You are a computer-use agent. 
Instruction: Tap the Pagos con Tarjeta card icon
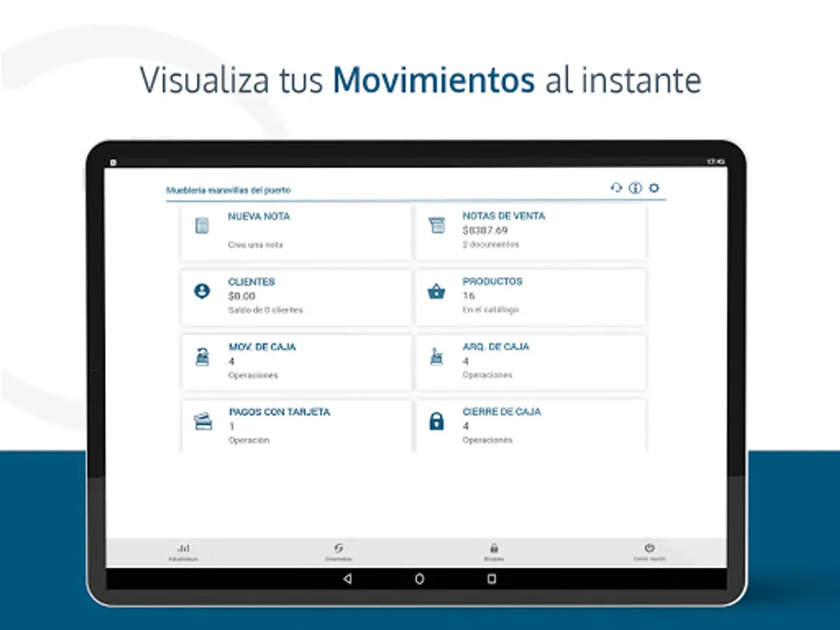(x=203, y=422)
